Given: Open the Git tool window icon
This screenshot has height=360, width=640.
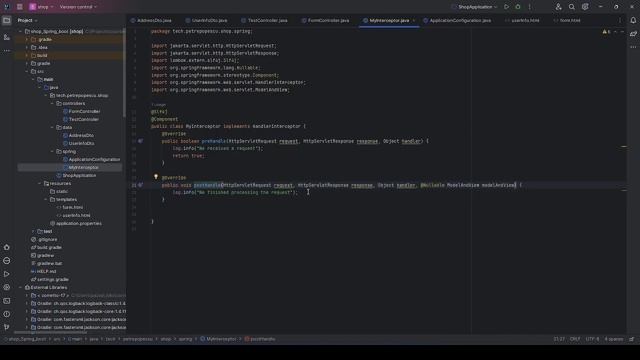Looking at the screenshot, I should tap(7, 327).
